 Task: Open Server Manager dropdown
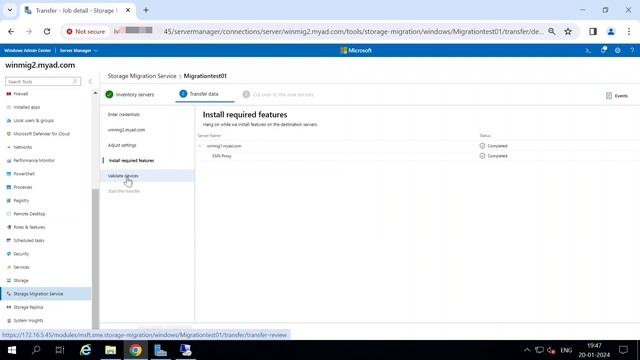[79, 51]
